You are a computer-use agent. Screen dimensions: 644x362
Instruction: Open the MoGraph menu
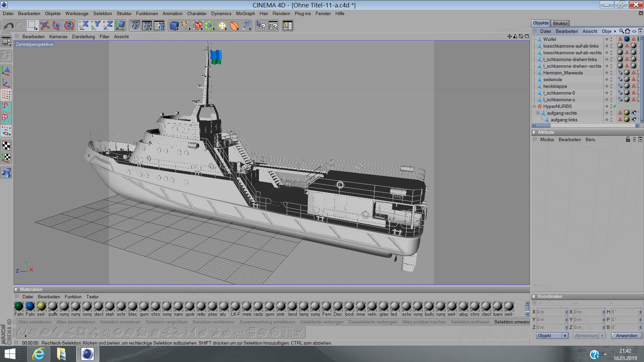click(245, 13)
